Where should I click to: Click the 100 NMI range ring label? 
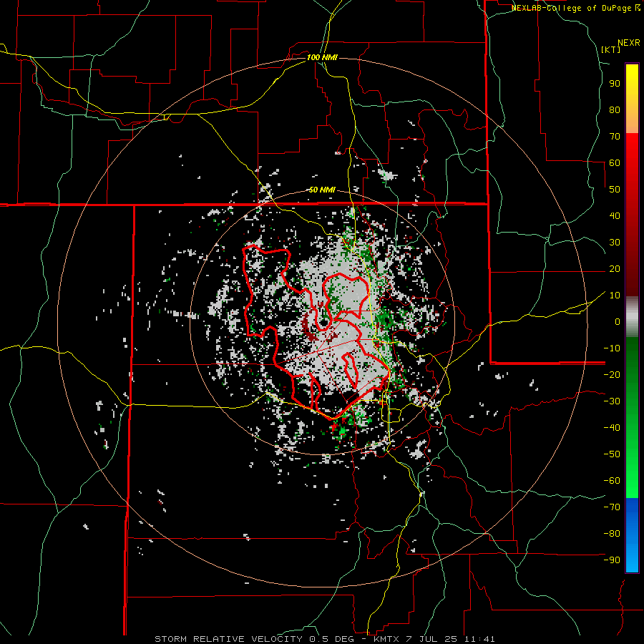[x=322, y=57]
